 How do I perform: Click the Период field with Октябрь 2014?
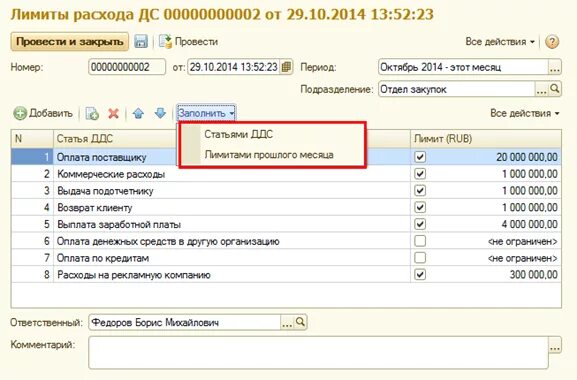(463, 67)
